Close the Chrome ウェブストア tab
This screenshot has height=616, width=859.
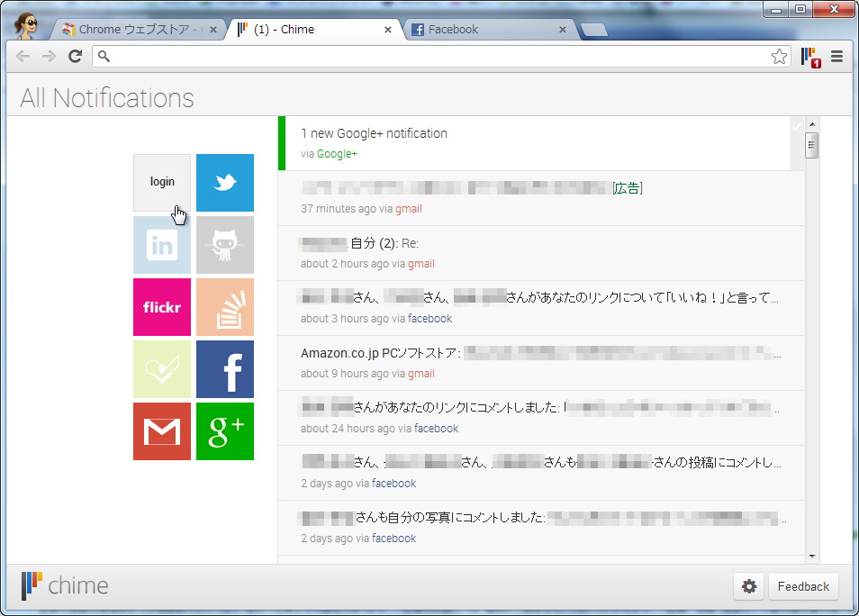click(213, 30)
